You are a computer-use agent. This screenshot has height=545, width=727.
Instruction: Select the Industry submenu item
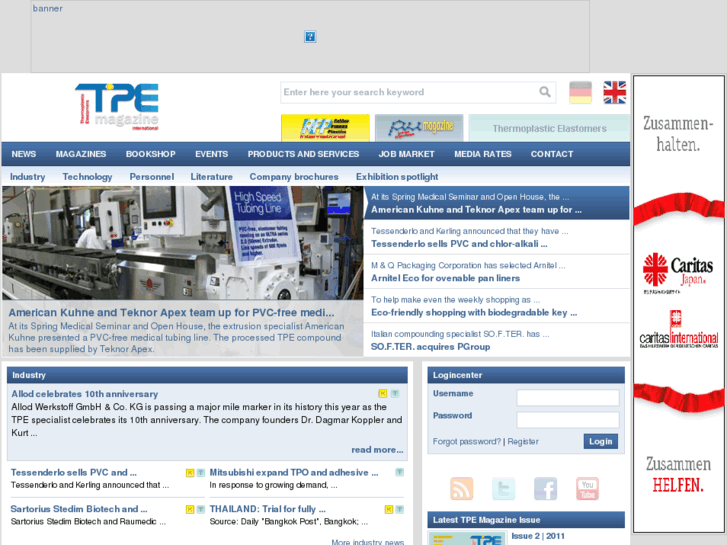(x=27, y=177)
